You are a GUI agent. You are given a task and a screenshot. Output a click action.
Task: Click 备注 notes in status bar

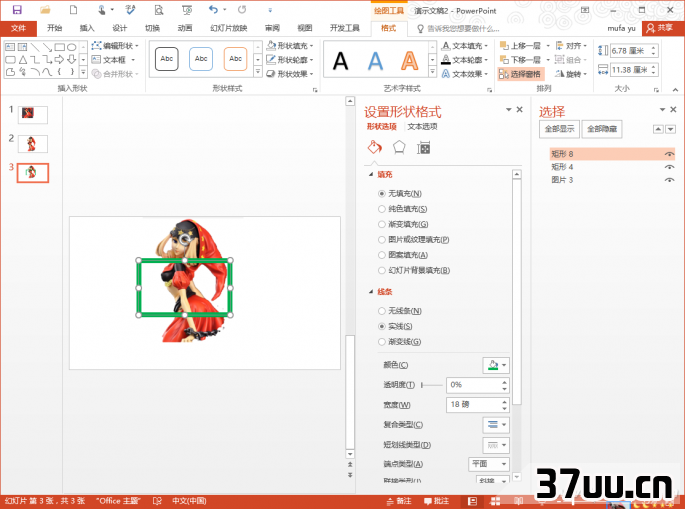point(399,501)
